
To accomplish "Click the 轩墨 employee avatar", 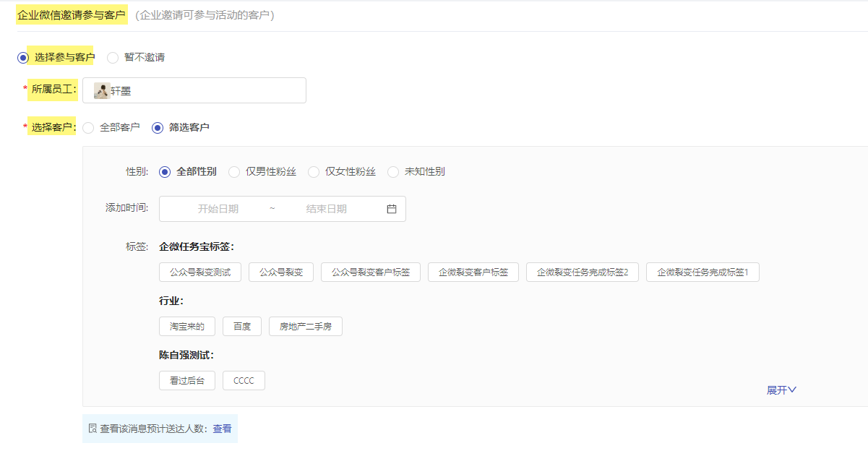I will coord(102,91).
